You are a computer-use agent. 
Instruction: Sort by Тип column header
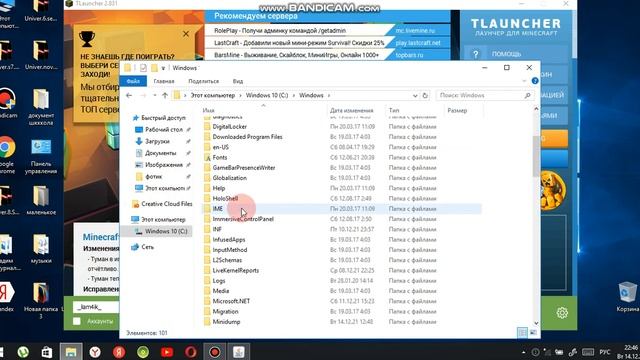[x=414, y=110]
